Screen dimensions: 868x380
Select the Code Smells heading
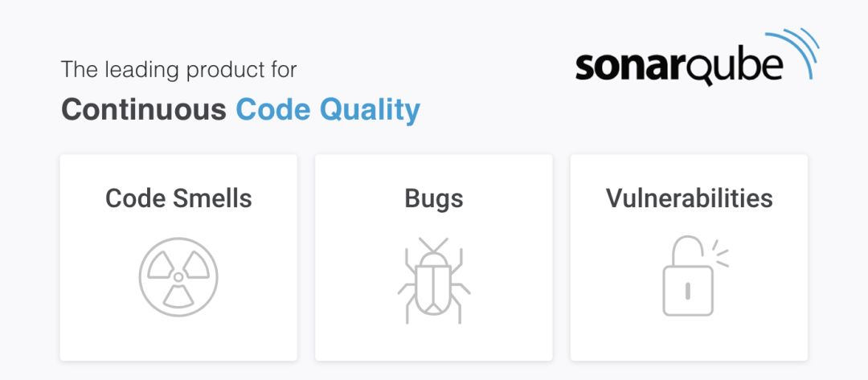pos(178,198)
